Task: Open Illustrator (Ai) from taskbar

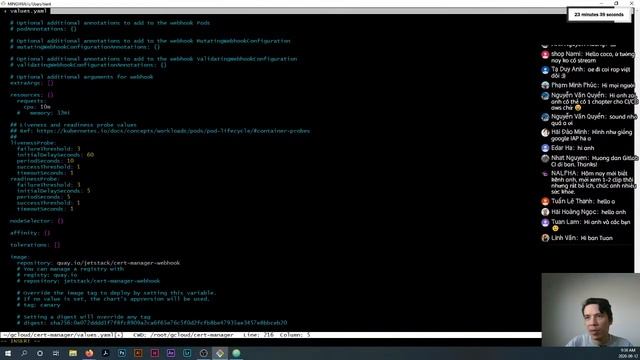Action: click(x=138, y=353)
